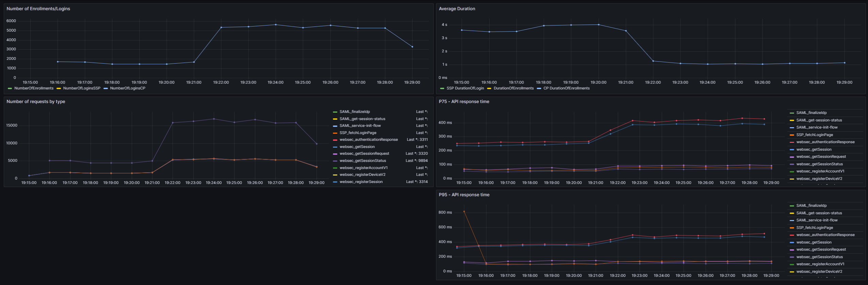Click the SSP_fetchLoginPage color indicator in the P95 legend
Screen dimensions: 868x285
pos(792,228)
